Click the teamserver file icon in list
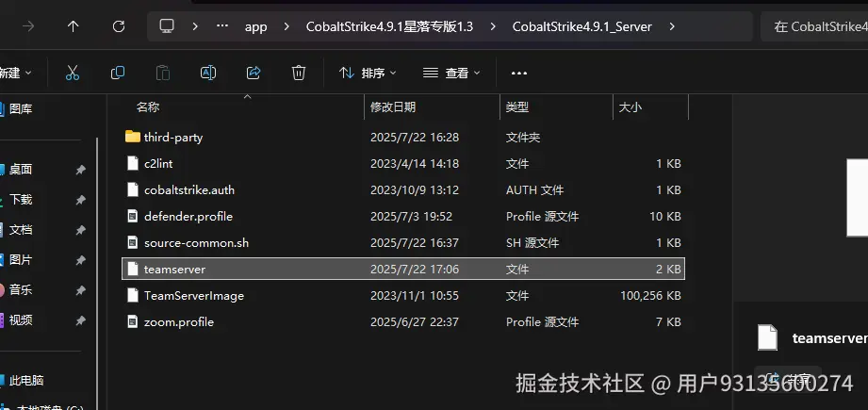Viewport: 868px width, 410px height. tap(132, 269)
